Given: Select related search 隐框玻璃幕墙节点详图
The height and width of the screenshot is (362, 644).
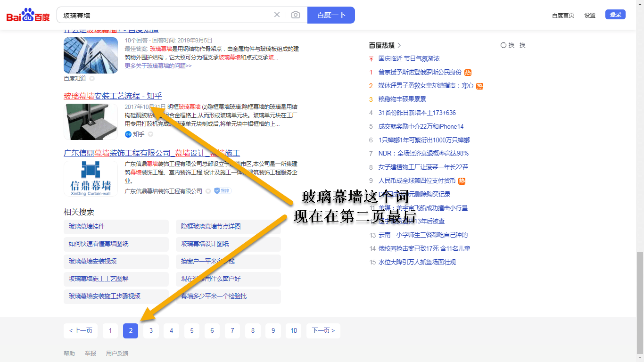Looking at the screenshot, I should 228,227.
